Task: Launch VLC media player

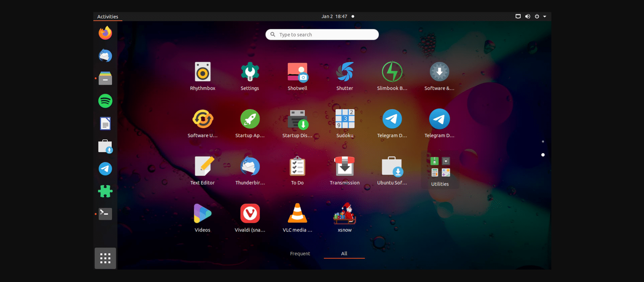Action: tap(297, 218)
